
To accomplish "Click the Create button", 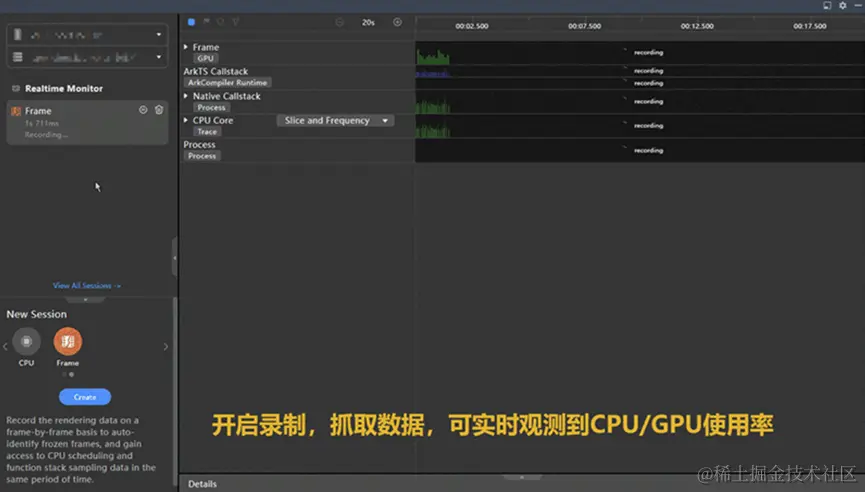I will (85, 397).
